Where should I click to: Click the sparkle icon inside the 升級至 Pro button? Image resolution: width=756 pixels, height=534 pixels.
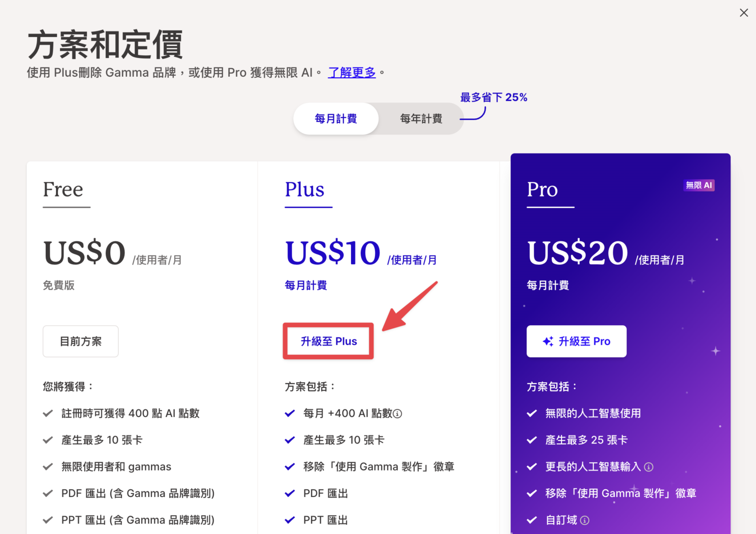tap(548, 341)
